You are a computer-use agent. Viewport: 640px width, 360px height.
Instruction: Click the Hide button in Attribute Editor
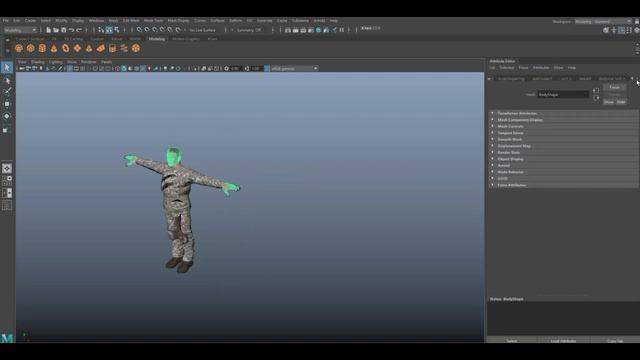[x=621, y=102]
